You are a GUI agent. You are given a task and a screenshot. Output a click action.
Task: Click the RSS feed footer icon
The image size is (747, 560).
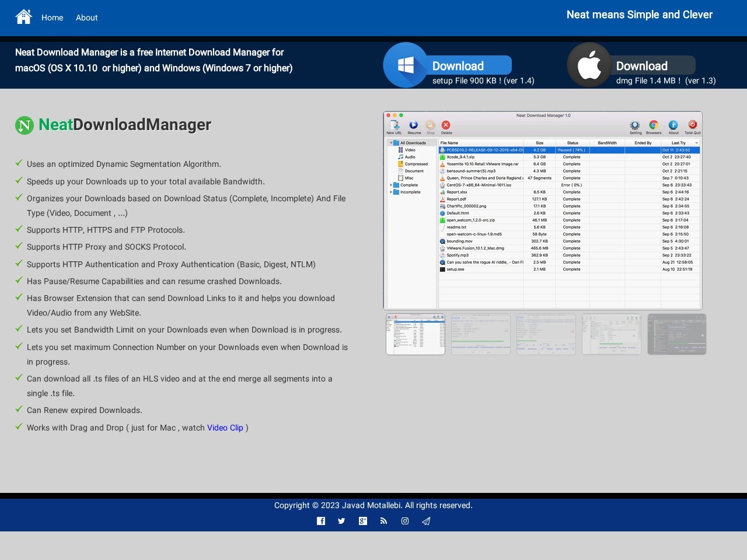pos(383,521)
